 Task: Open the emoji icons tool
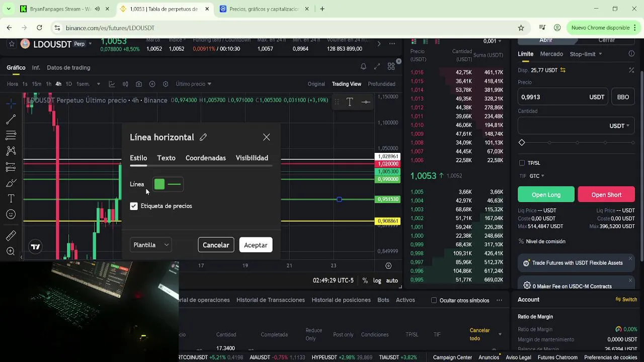pyautogui.click(x=11, y=215)
